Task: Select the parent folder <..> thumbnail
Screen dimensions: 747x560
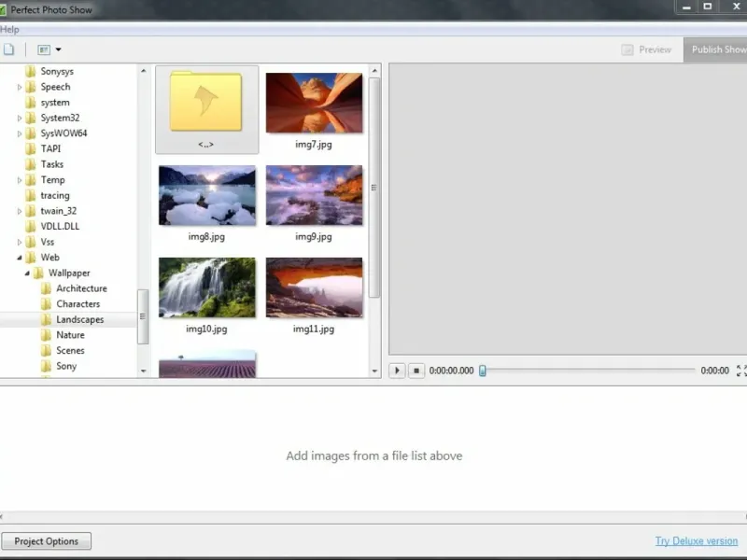Action: point(206,109)
